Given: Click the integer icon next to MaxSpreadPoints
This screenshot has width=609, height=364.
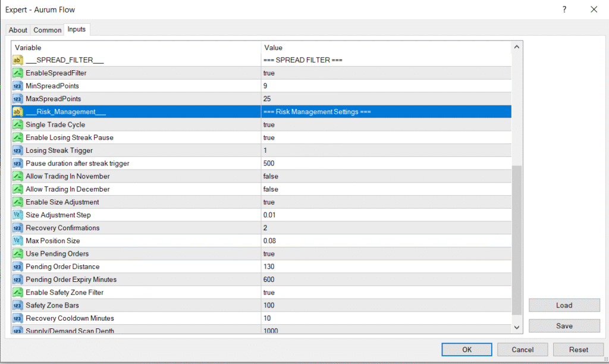Looking at the screenshot, I should (18, 99).
